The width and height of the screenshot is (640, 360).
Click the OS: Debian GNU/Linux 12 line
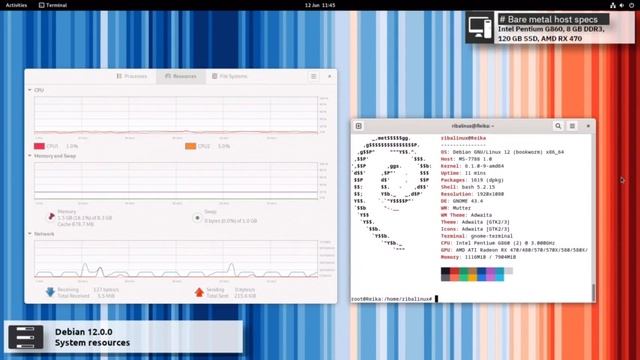502,152
